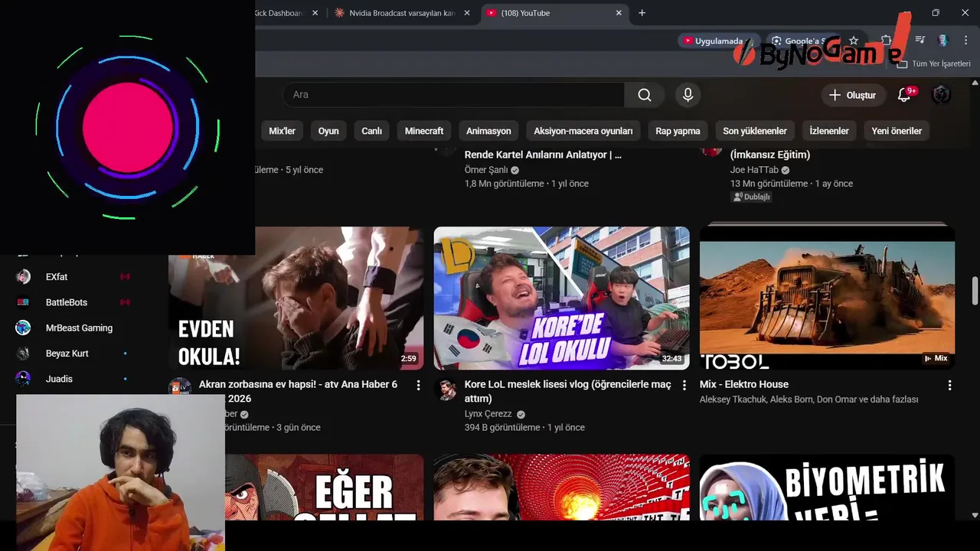Image resolution: width=980 pixels, height=551 pixels.
Task: Click into the Ara search field
Action: 453,95
